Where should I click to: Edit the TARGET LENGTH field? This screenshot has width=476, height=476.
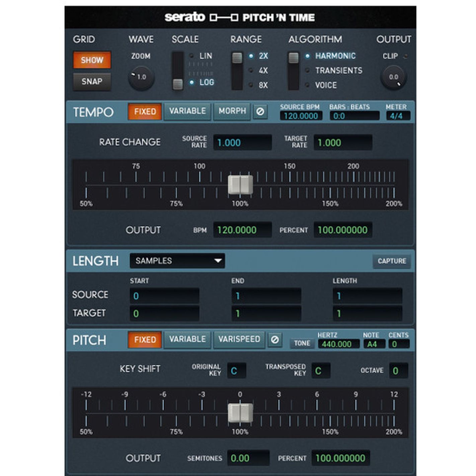point(368,314)
